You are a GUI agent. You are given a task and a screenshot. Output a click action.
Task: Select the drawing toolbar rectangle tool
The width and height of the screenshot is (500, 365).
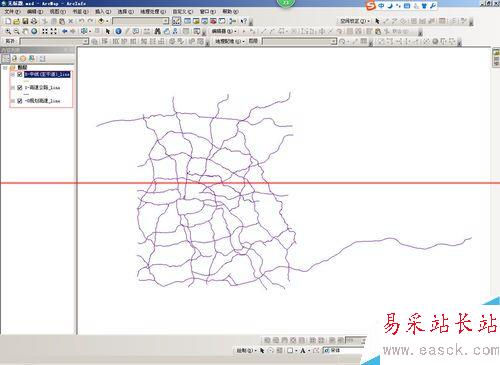(290, 350)
